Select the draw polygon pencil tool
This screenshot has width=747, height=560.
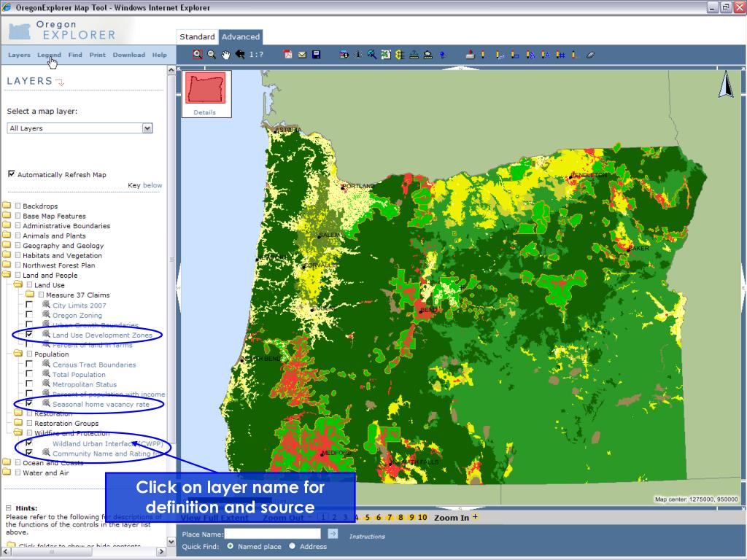(530, 55)
